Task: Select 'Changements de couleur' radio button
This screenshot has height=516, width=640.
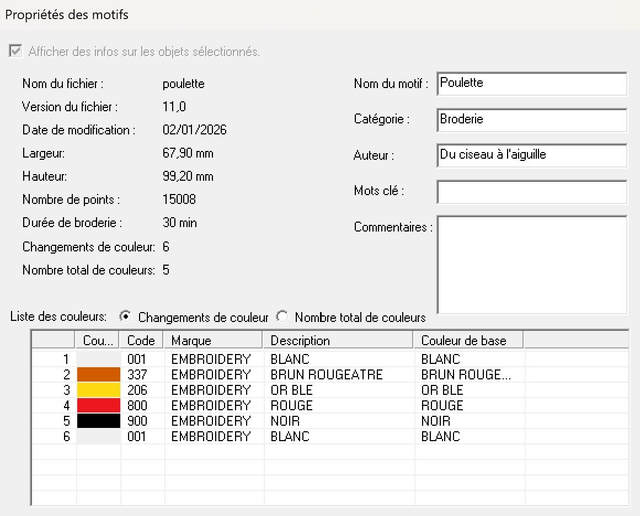Action: pos(125,317)
